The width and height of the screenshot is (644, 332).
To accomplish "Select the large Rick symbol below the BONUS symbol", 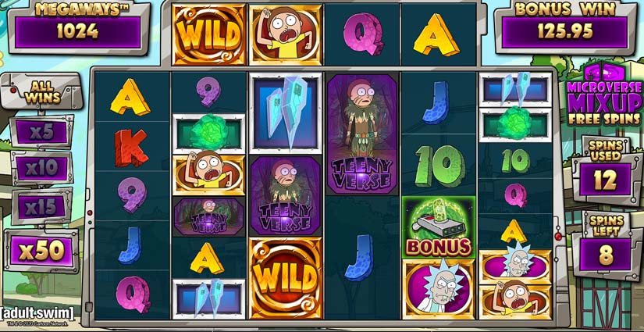I will [438, 289].
